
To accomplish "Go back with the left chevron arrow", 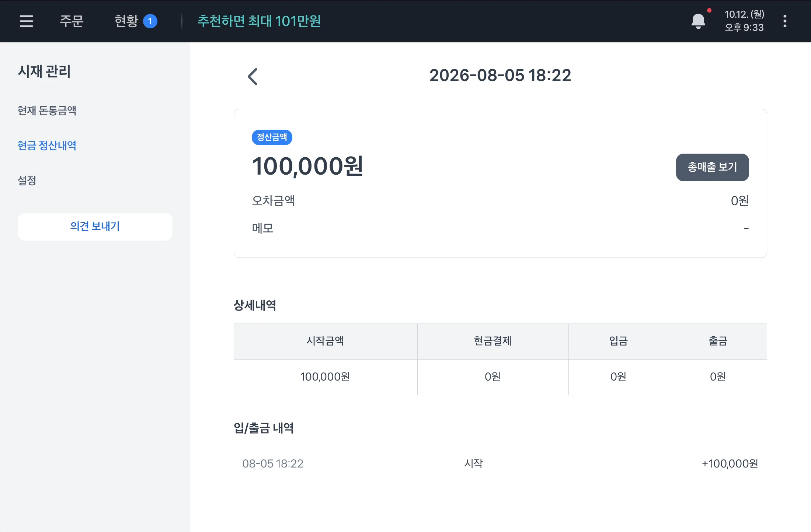I will 253,77.
